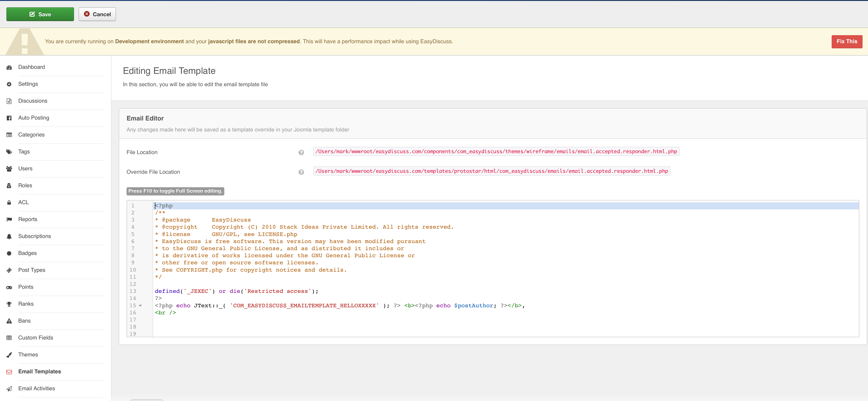The image size is (868, 401).
Task: Collapse code fold arrow on line 15
Action: (140, 306)
